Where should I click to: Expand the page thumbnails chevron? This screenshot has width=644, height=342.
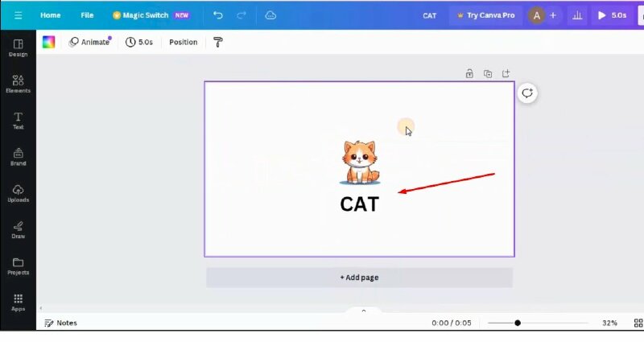pos(363,311)
